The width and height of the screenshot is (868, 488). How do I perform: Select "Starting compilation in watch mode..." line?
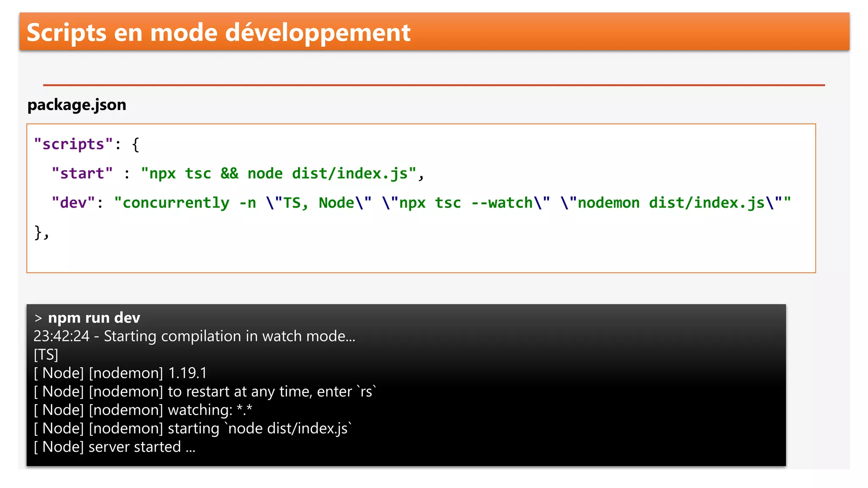click(194, 336)
